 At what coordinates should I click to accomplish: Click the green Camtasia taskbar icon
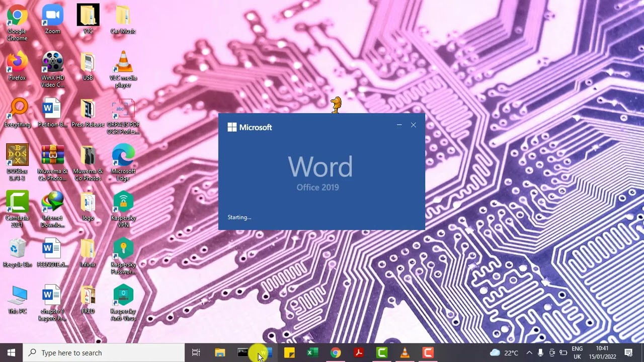[382, 352]
